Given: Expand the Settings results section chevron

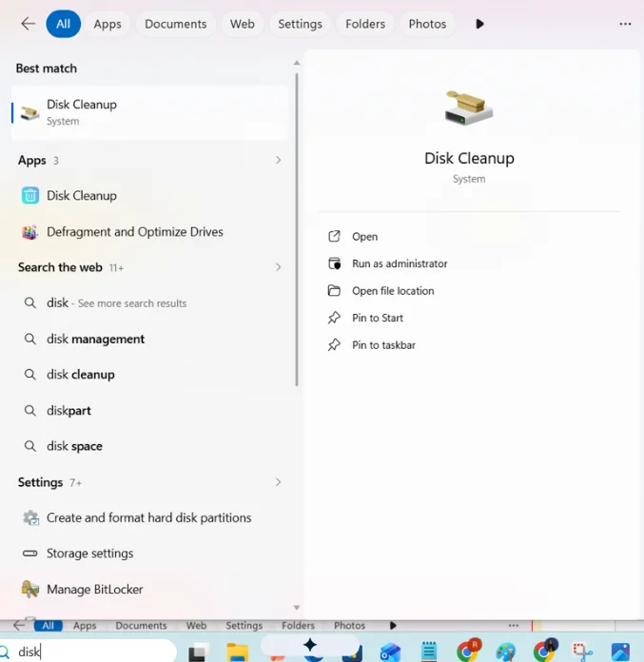Looking at the screenshot, I should pyautogui.click(x=278, y=482).
